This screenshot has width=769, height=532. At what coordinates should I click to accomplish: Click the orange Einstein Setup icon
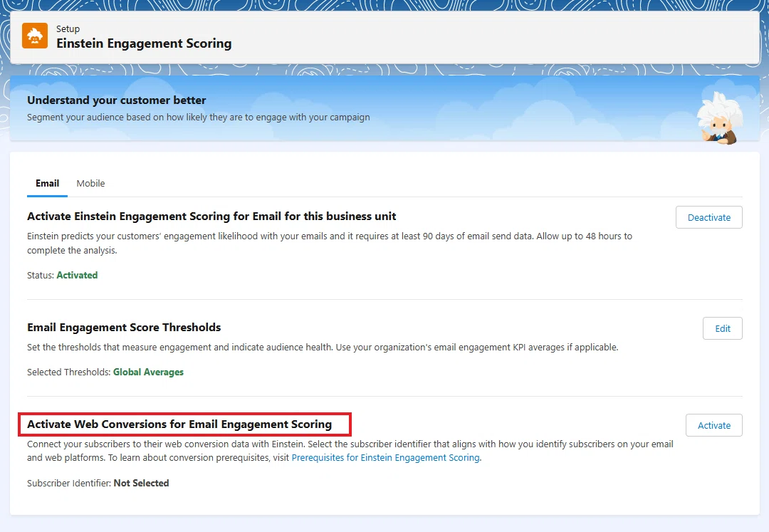click(x=35, y=36)
